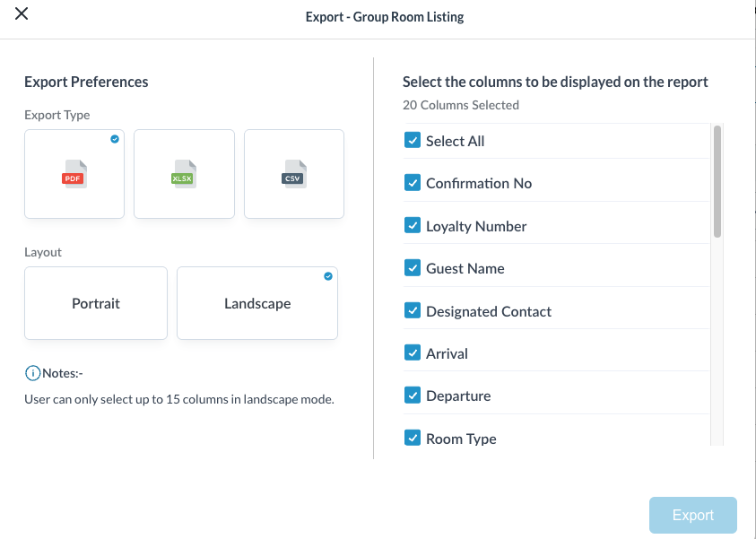Select Landscape layout option

coord(257,303)
